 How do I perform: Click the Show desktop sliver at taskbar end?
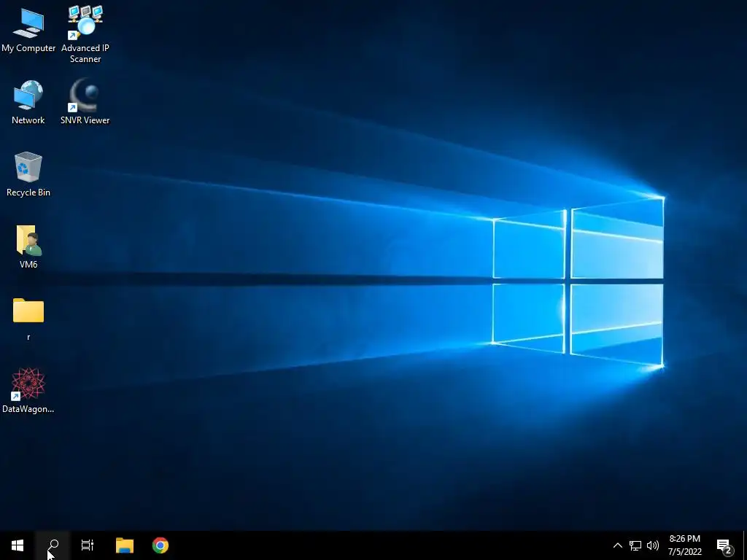pyautogui.click(x=745, y=545)
